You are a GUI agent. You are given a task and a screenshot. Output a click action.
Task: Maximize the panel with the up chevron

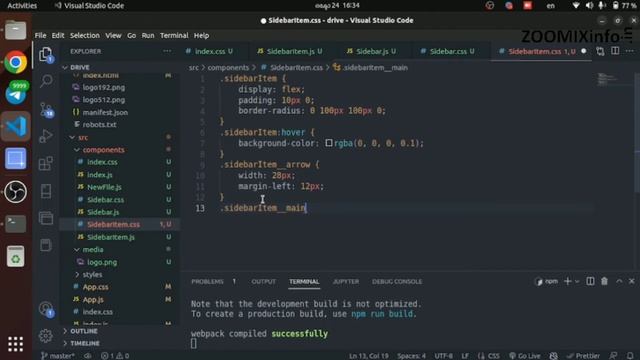pos(619,281)
